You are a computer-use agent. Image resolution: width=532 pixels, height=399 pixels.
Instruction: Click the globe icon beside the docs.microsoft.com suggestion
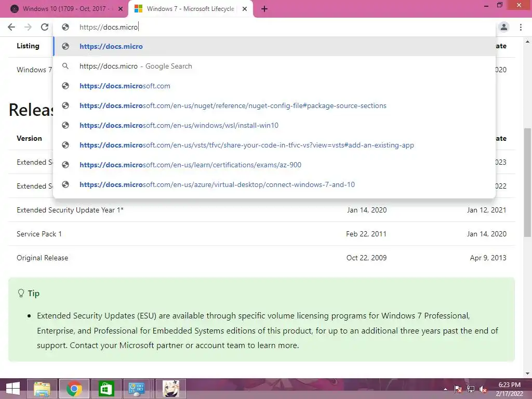click(65, 86)
